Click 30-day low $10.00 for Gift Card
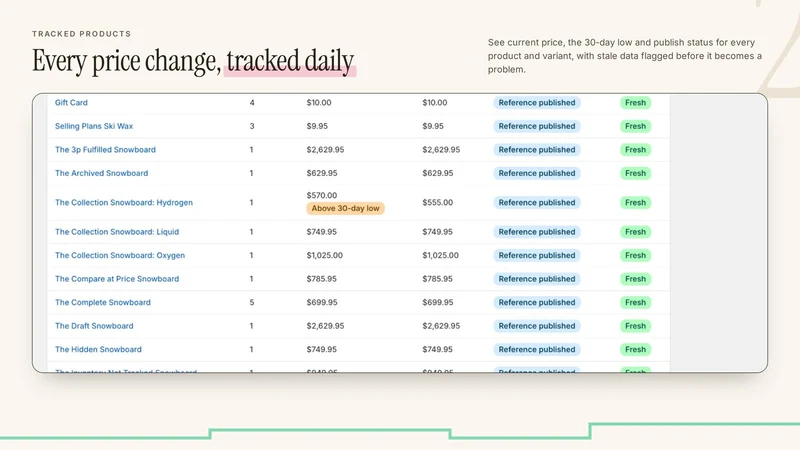800x450 pixels. click(x=435, y=103)
